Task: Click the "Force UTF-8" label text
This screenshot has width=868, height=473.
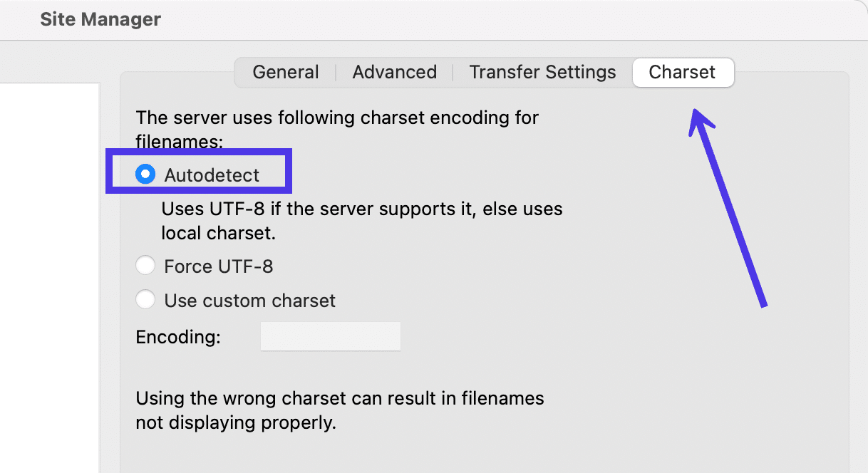Action: click(219, 266)
